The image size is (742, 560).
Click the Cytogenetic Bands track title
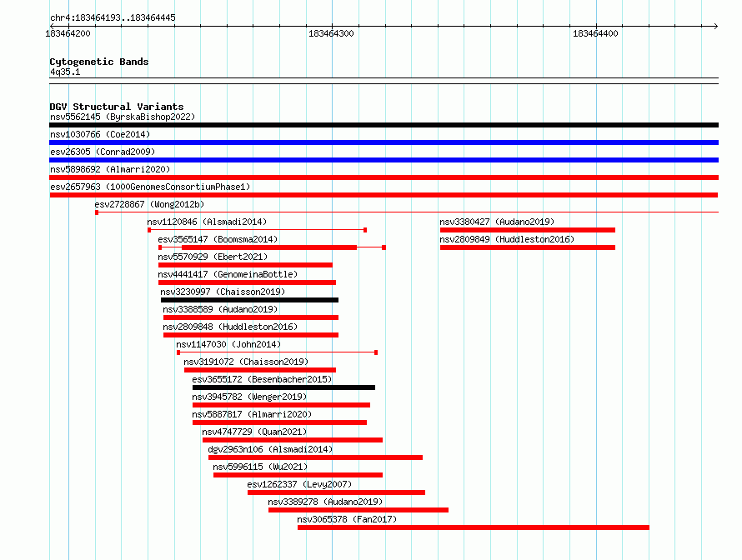pos(99,62)
